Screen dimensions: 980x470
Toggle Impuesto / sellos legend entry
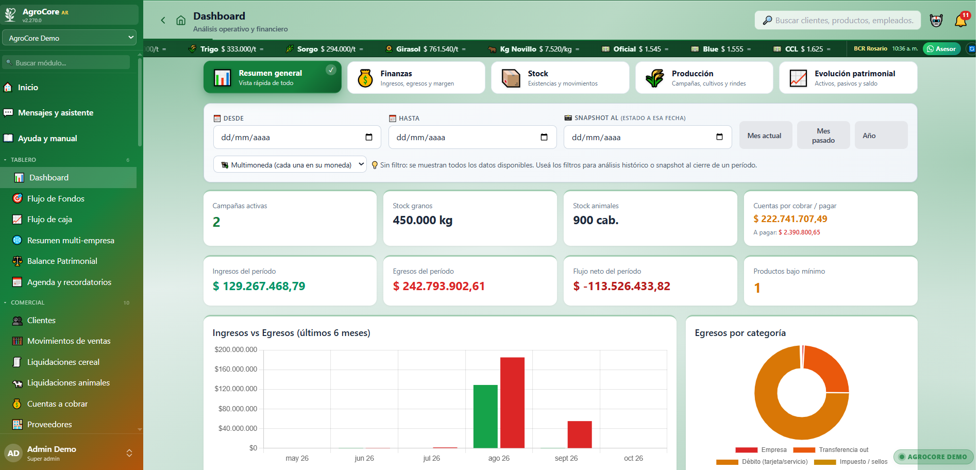[851, 462]
